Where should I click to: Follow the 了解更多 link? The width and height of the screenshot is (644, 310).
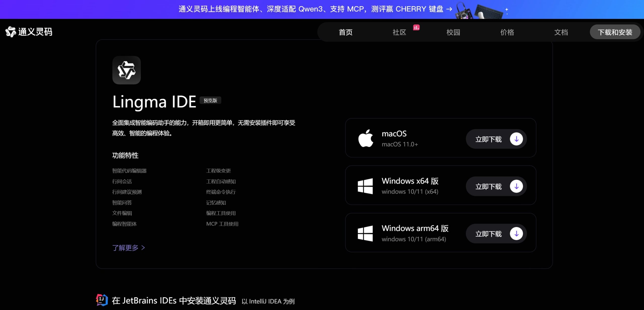(125, 248)
